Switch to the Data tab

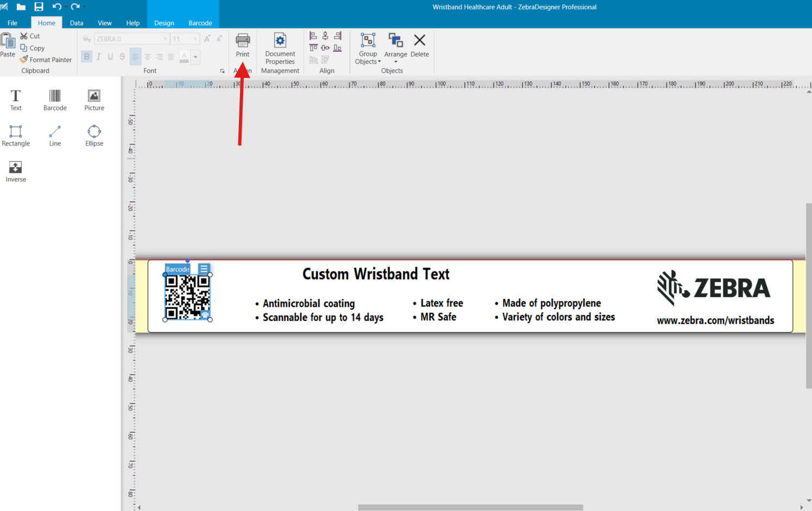tap(76, 23)
